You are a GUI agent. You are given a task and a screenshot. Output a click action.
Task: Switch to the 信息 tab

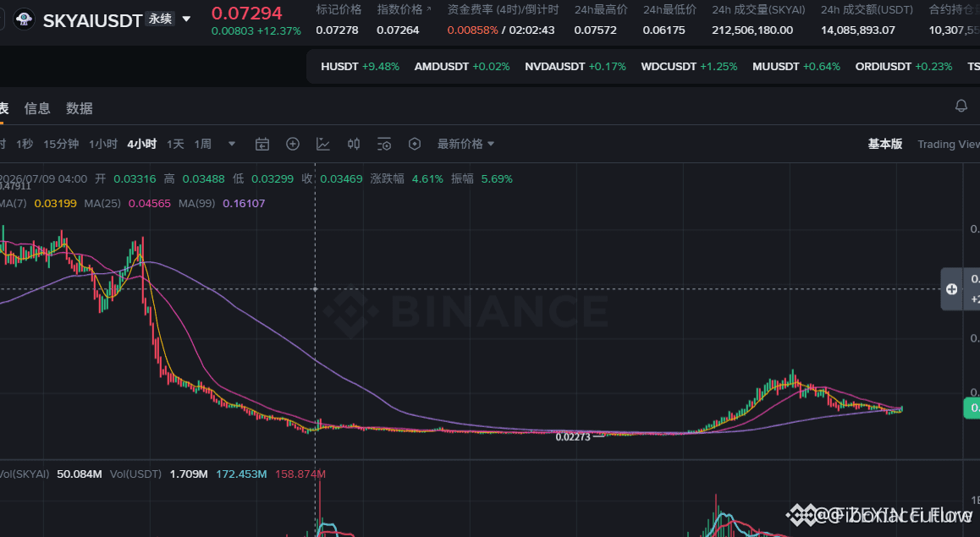(x=37, y=108)
